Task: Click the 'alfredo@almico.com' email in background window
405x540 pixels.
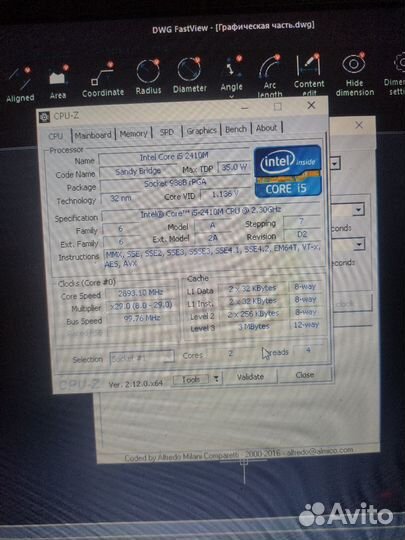Action: (320, 451)
